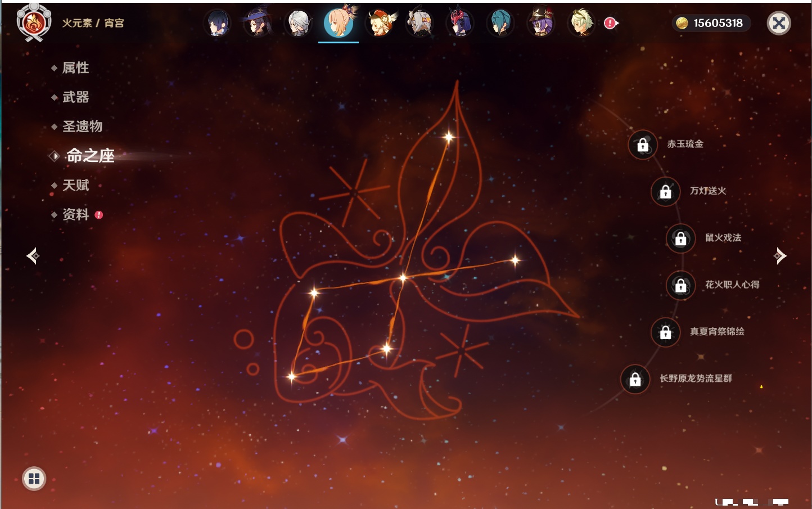This screenshot has width=812, height=509.
Task: Click the red notification dot beside 资料
Action: click(99, 214)
